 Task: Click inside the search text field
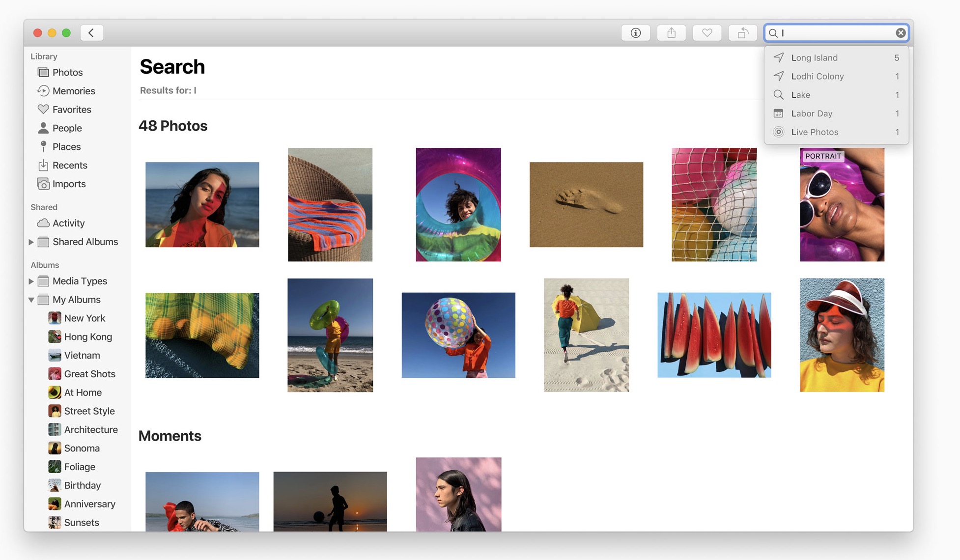[x=837, y=33]
